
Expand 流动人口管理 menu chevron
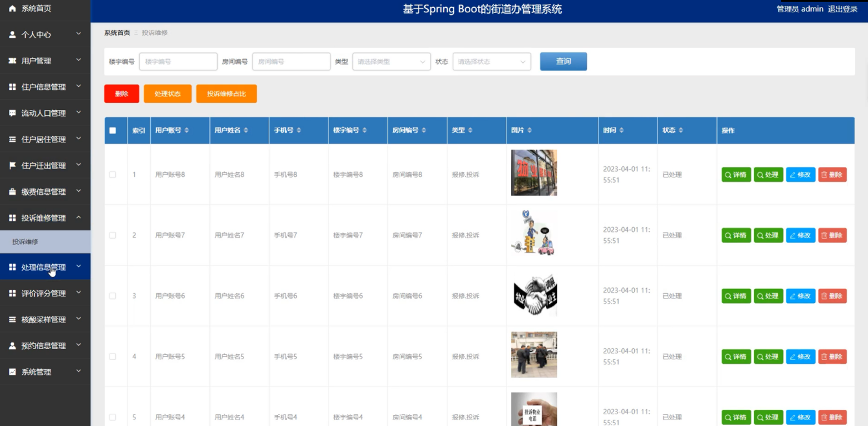pos(78,113)
